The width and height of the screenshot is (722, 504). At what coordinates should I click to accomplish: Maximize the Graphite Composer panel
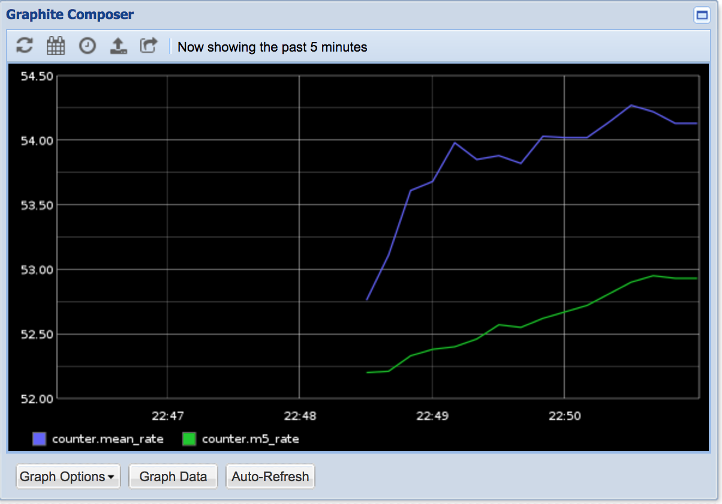(x=701, y=15)
